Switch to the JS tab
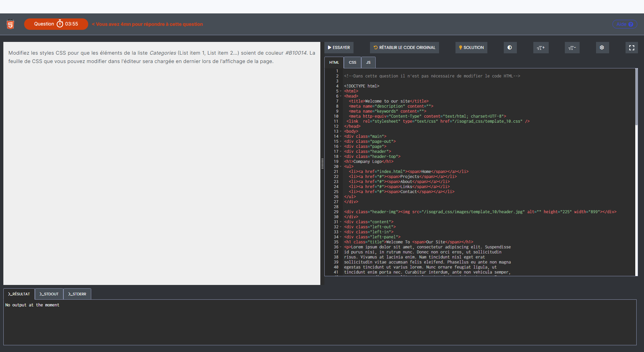 coord(368,62)
